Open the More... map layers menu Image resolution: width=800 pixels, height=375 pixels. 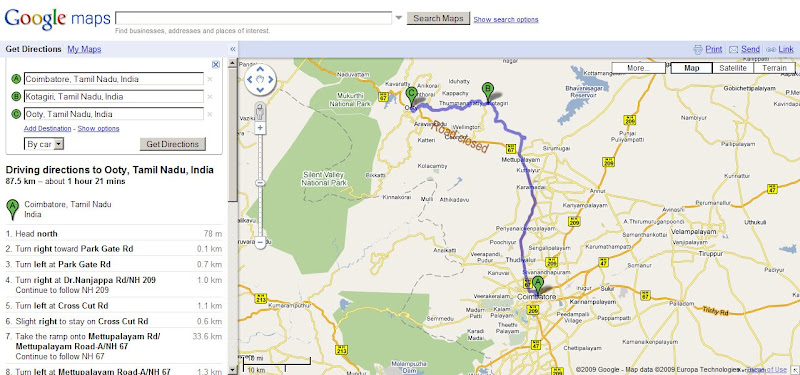click(638, 68)
